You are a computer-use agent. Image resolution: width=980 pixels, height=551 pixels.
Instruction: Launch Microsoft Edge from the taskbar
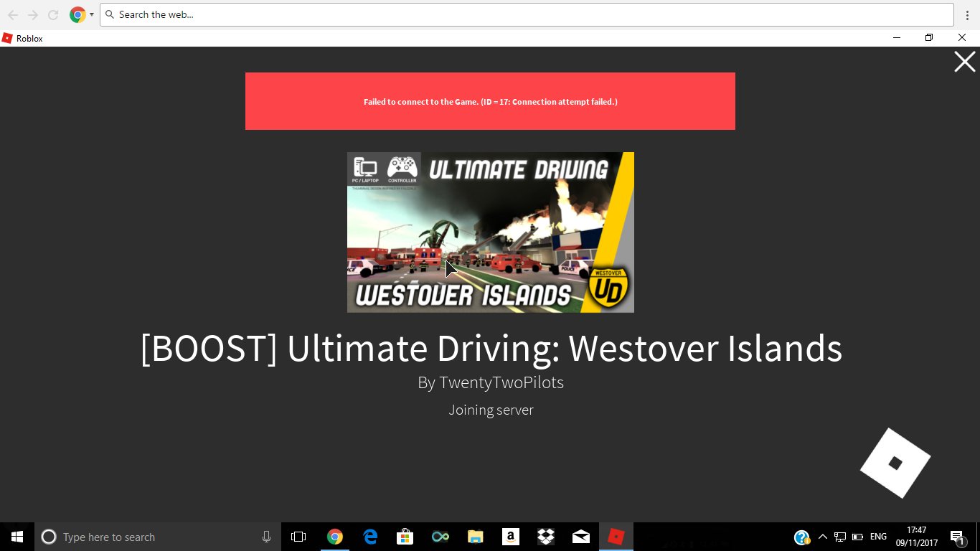(x=370, y=537)
